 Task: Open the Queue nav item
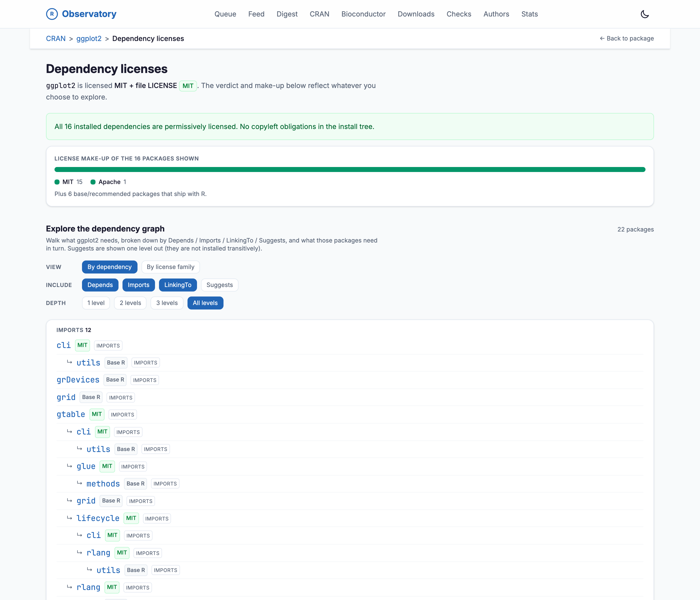[x=225, y=14]
